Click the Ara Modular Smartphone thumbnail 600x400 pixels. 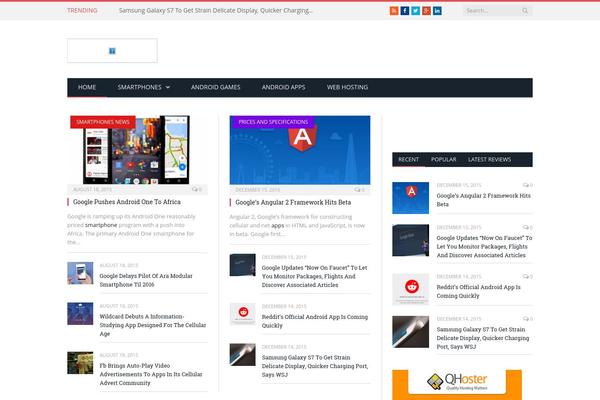[80, 273]
